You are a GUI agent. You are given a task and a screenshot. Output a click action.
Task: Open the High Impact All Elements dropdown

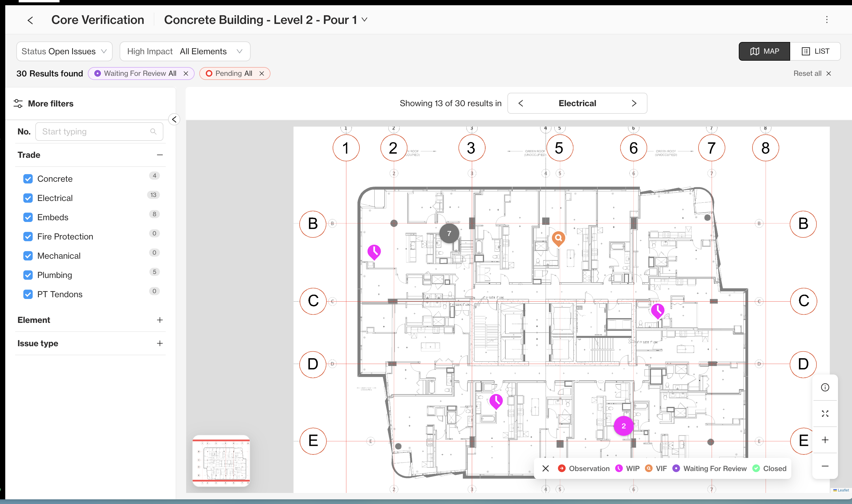pyautogui.click(x=185, y=51)
